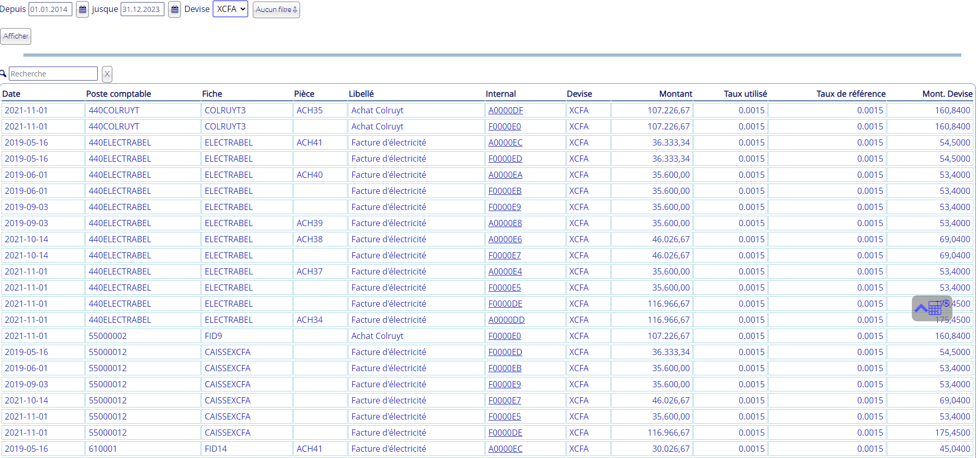The height and width of the screenshot is (458, 980).
Task: Open F0000E0 link in the FID9 row
Action: [x=505, y=336]
